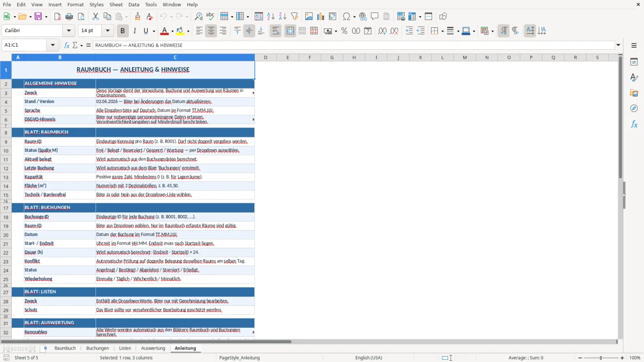Toggle Align Left
The image size is (644, 362).
tap(199, 31)
